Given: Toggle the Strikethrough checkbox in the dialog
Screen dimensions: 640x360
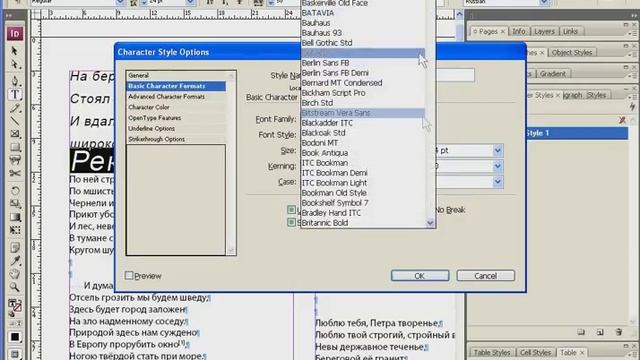Looking at the screenshot, I should click(291, 222).
